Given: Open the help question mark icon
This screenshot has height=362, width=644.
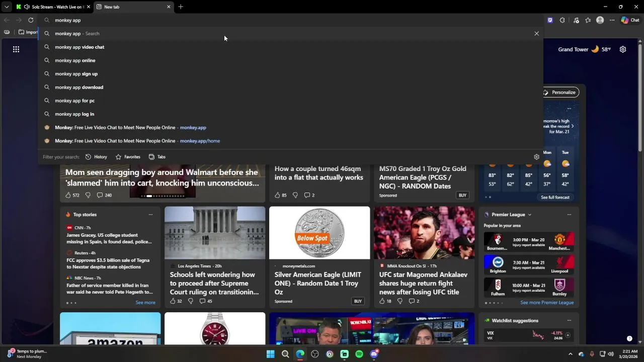Looking at the screenshot, I should 629,338.
